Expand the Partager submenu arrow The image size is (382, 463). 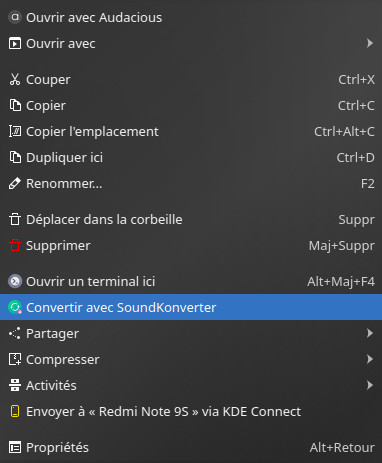point(369,333)
